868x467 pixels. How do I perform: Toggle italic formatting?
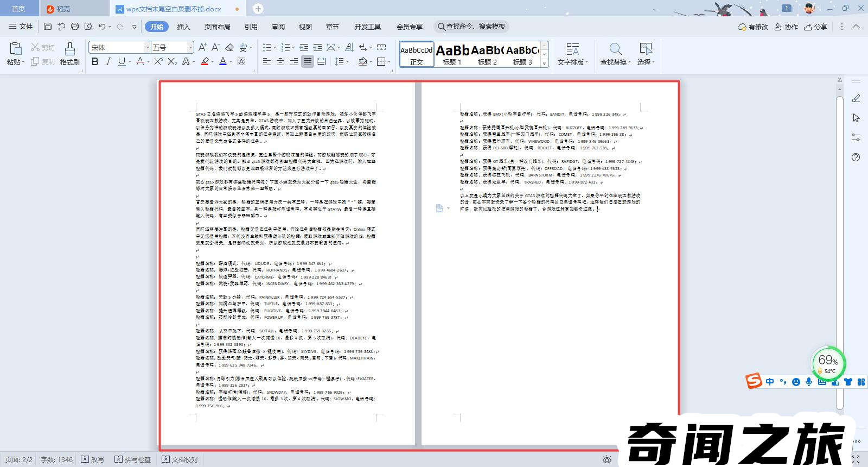(x=108, y=61)
